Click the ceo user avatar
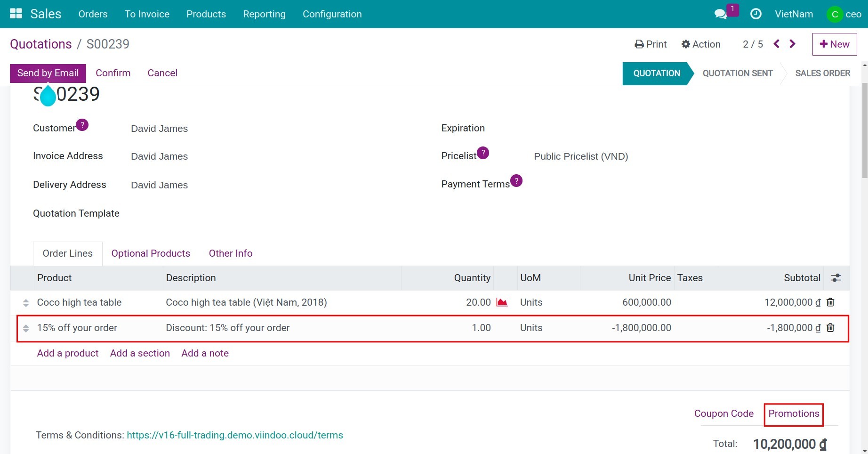This screenshot has width=868, height=454. pos(835,14)
